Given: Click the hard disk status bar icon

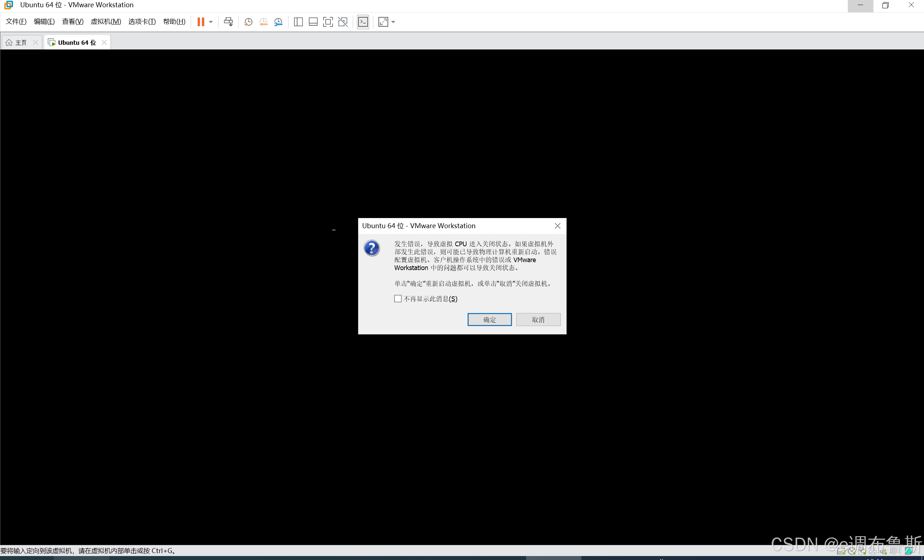Looking at the screenshot, I should (x=841, y=551).
